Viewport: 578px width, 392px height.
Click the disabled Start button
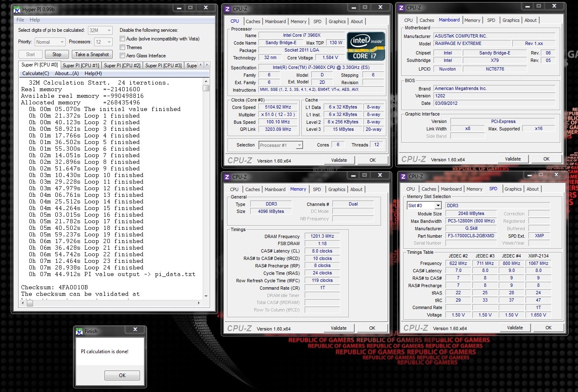click(x=31, y=54)
